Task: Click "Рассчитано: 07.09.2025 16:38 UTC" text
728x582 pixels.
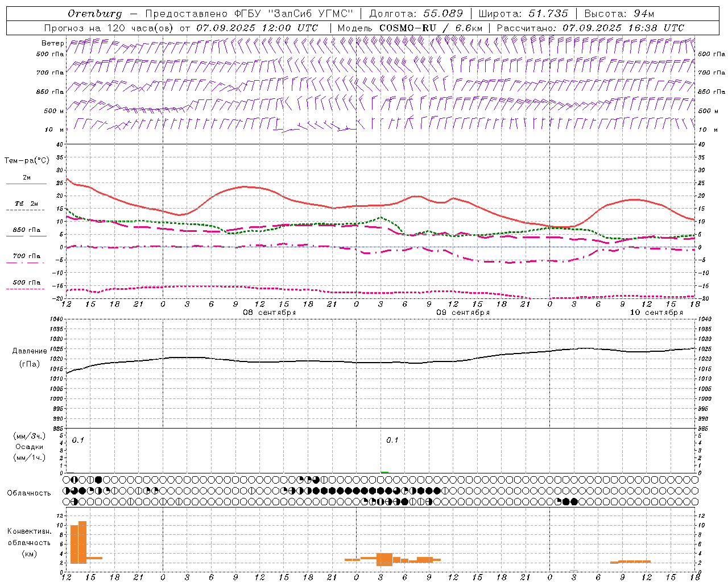Action: 590,28
